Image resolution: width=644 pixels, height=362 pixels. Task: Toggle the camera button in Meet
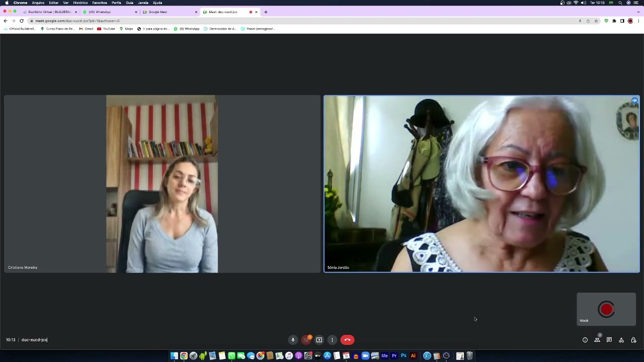[x=306, y=340]
